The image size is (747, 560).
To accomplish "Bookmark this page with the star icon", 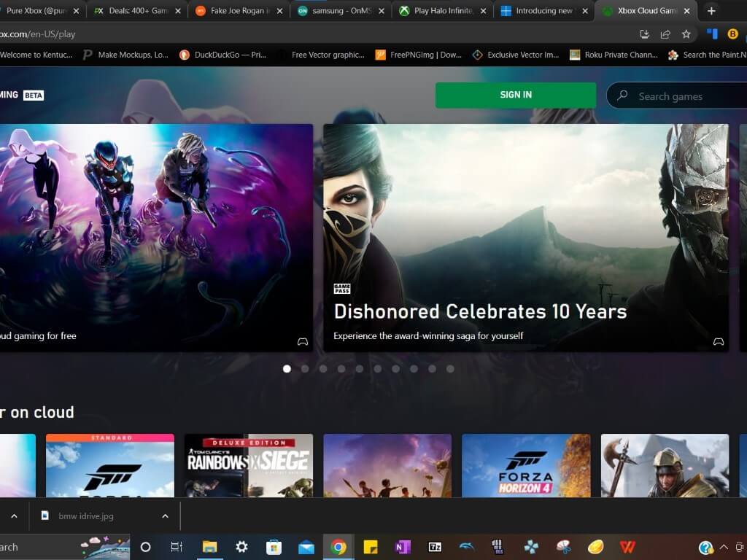I will pos(686,34).
